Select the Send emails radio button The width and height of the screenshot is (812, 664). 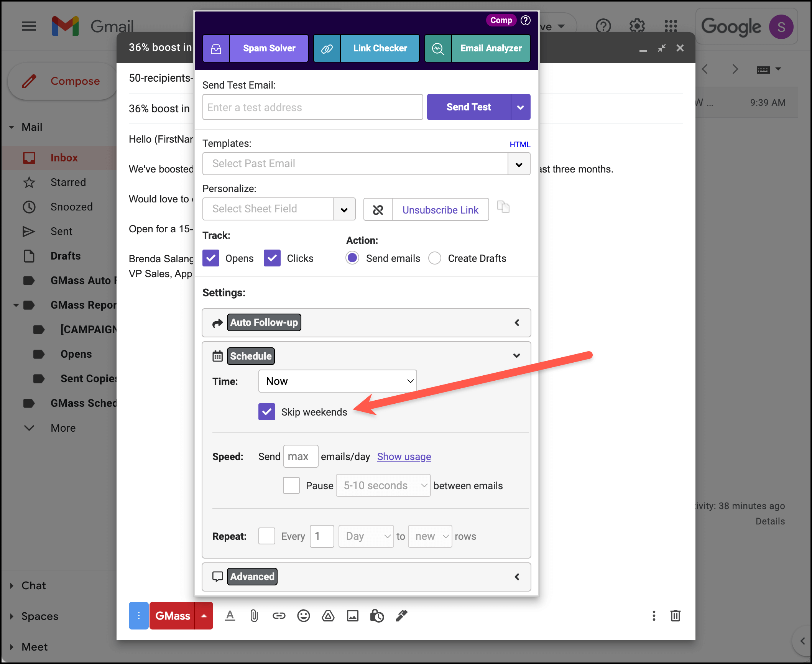click(x=352, y=258)
